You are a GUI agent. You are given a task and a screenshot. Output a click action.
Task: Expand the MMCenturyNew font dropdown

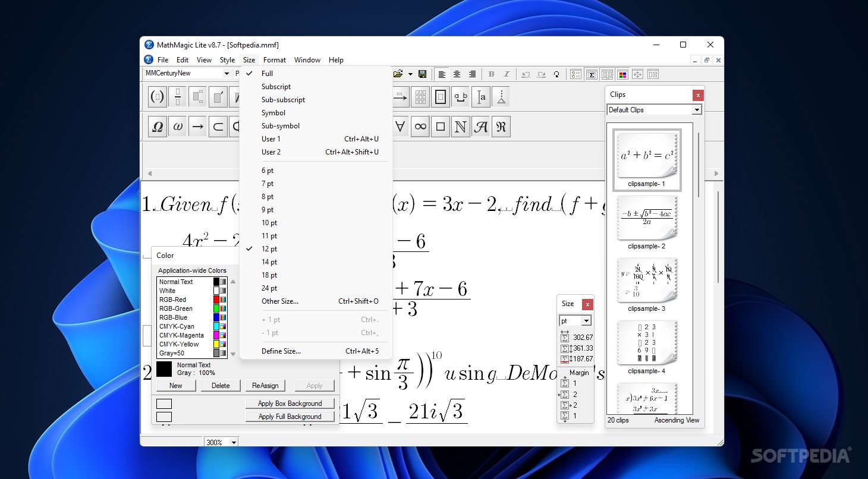tap(227, 74)
